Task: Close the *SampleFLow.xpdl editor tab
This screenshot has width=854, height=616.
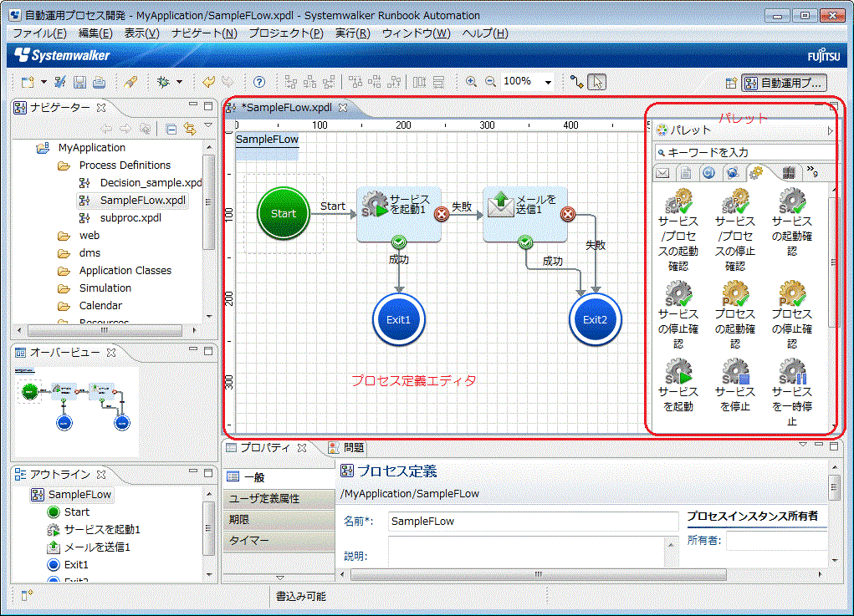Action: click(343, 108)
